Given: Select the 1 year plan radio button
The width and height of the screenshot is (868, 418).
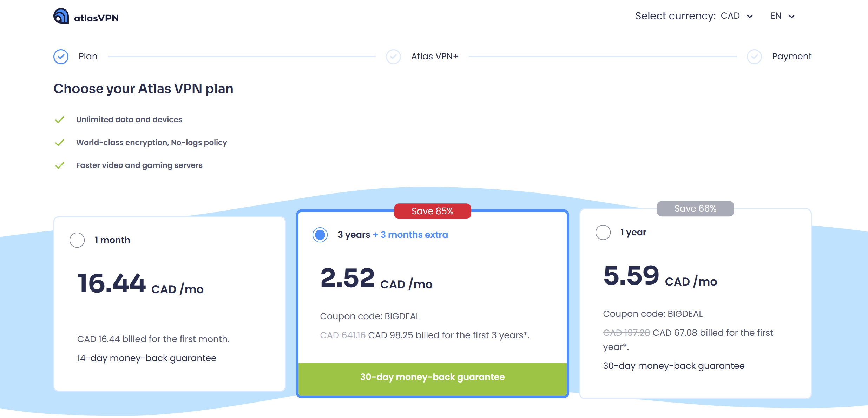Looking at the screenshot, I should [603, 232].
